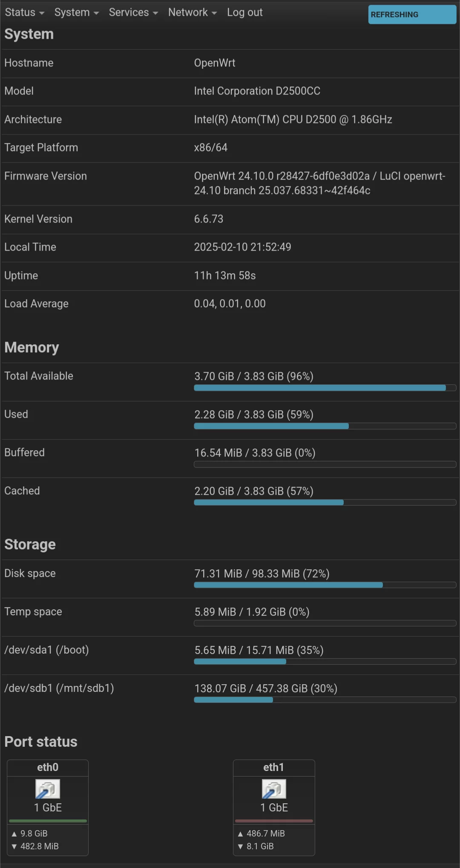Click the /dev/sdb1 storage usage bar
This screenshot has height=868, width=460.
325,700
